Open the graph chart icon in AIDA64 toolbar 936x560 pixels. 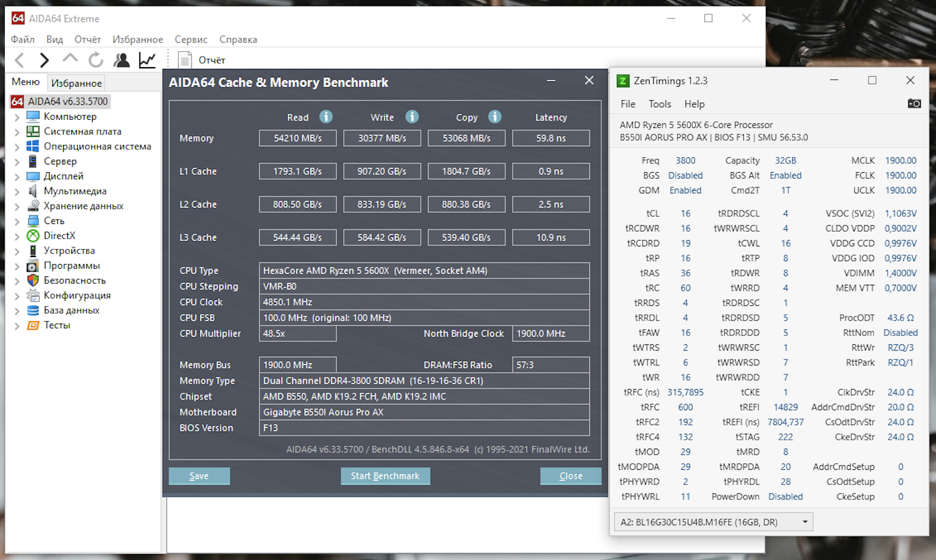(147, 60)
